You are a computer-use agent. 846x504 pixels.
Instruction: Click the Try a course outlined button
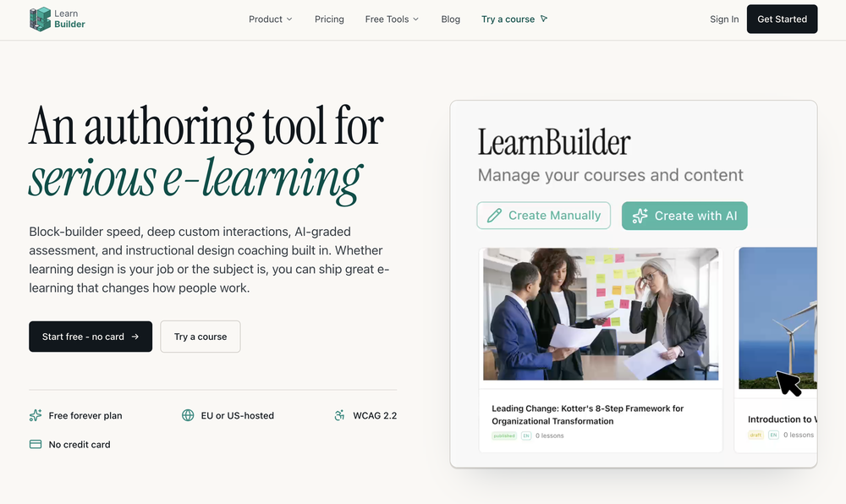tap(201, 337)
